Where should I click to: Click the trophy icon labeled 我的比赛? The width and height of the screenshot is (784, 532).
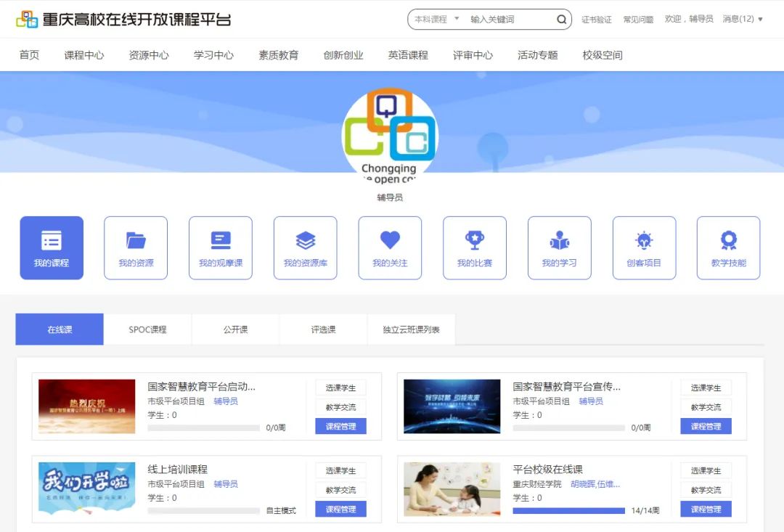[474, 240]
